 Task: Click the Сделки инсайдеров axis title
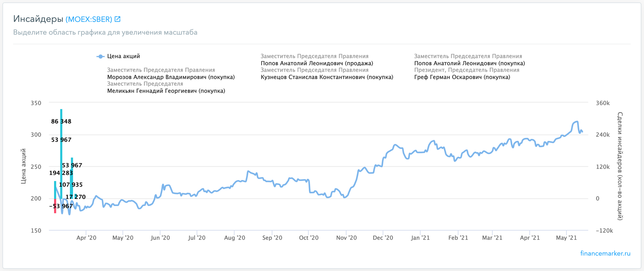pyautogui.click(x=620, y=166)
